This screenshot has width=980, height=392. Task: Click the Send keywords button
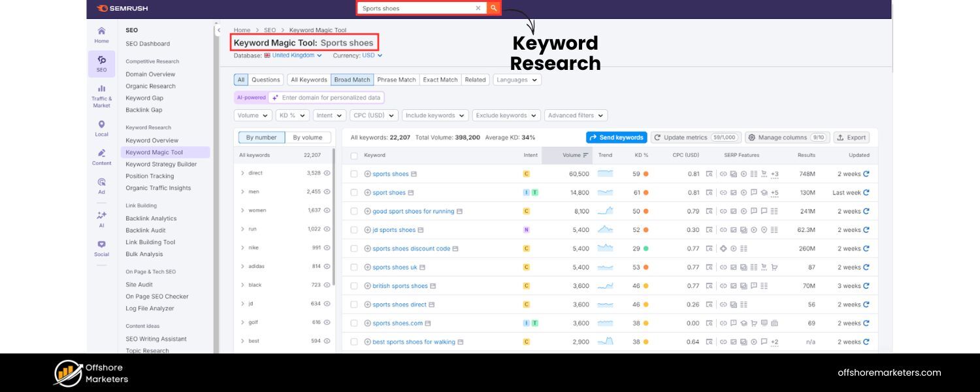coord(616,137)
